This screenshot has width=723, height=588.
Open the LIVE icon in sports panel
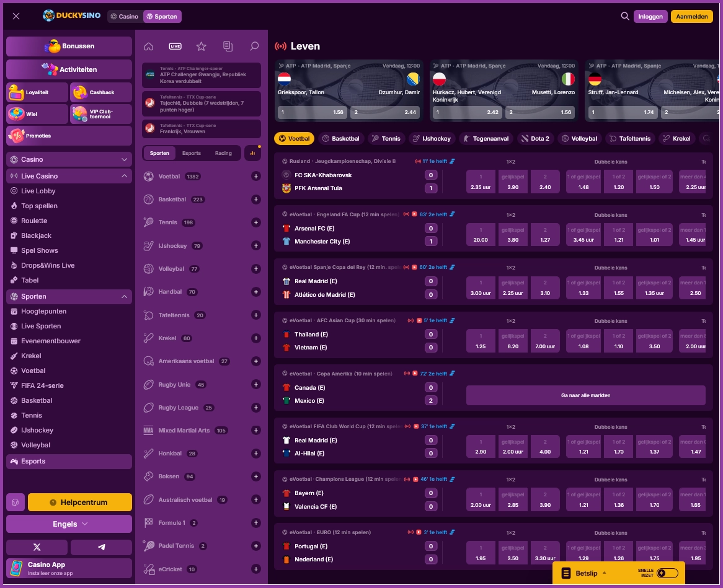tap(175, 46)
